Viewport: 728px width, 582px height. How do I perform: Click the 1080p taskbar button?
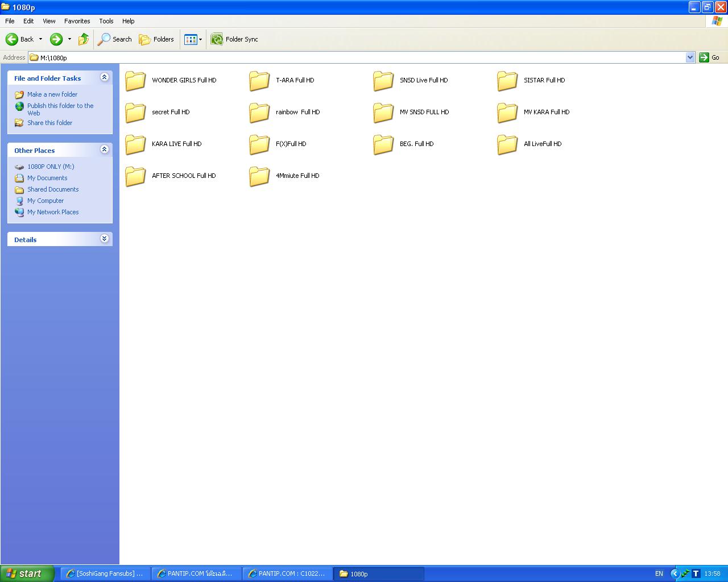tap(378, 573)
